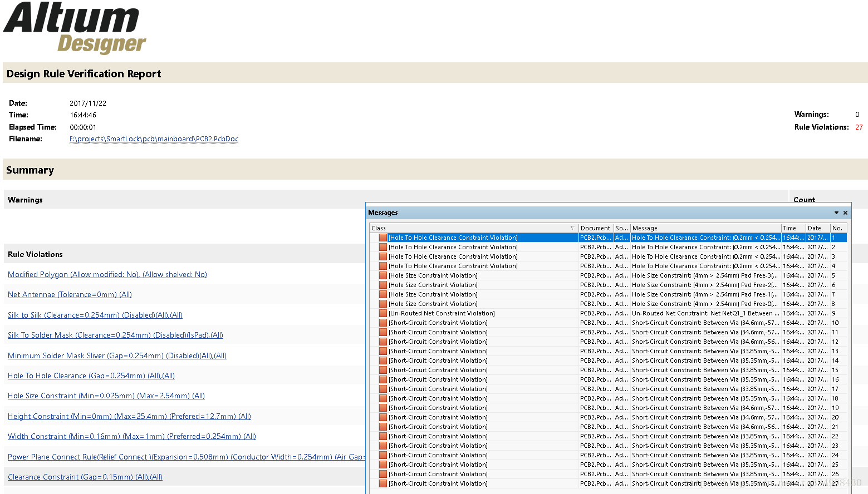Screen dimensions: 868x494
Task: Click violation icon of message No. 22
Action: (x=383, y=436)
